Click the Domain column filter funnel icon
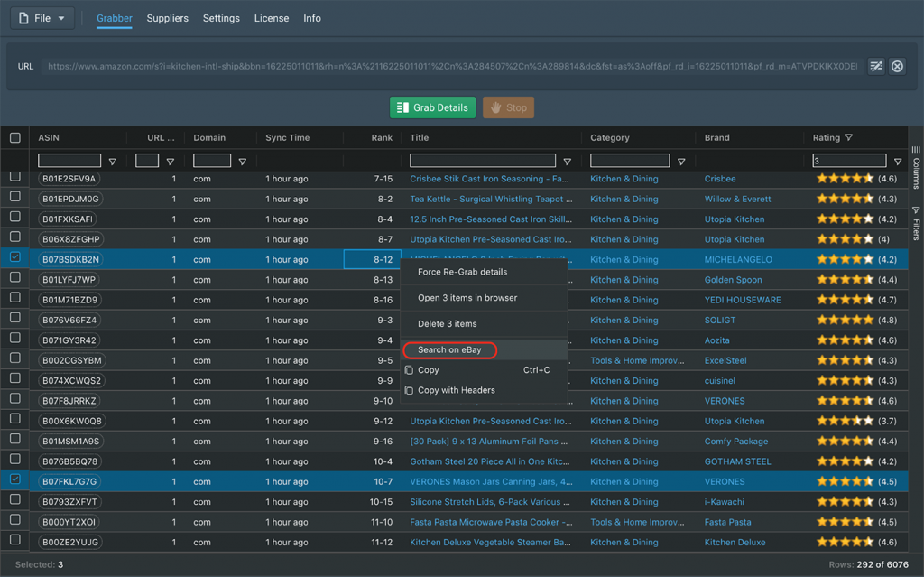Image resolution: width=924 pixels, height=577 pixels. tap(242, 162)
